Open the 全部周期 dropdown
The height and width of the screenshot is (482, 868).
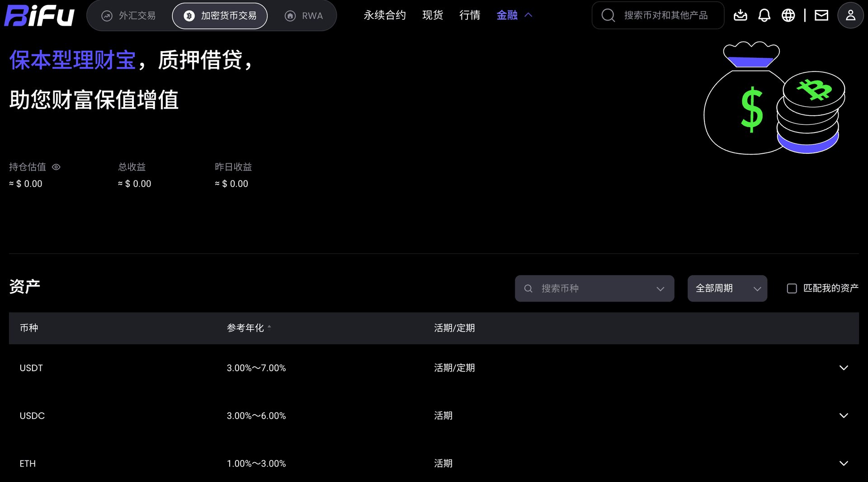pos(727,288)
